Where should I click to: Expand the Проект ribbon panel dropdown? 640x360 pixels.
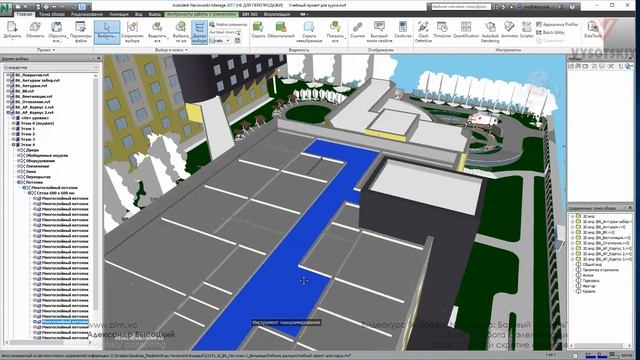coord(45,50)
